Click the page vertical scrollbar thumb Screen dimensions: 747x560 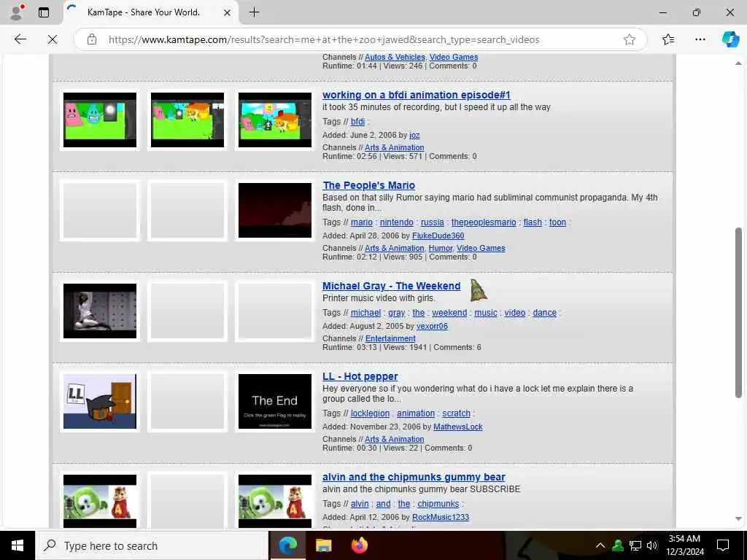738,312
